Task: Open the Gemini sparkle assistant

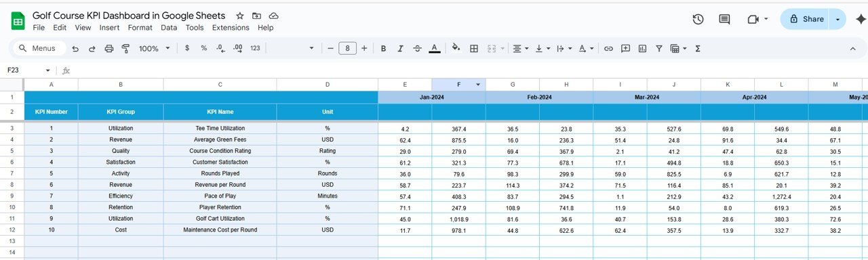Action: click(x=861, y=20)
